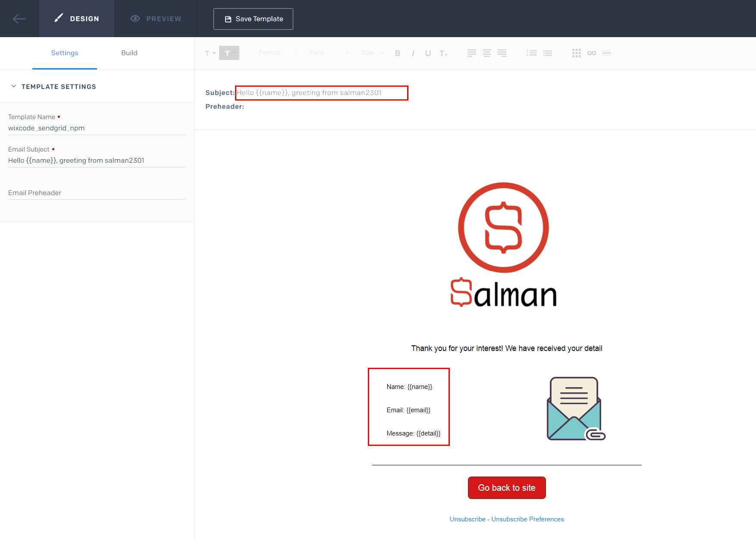Apply a numbered list
The image size is (756, 540).
[x=532, y=53]
